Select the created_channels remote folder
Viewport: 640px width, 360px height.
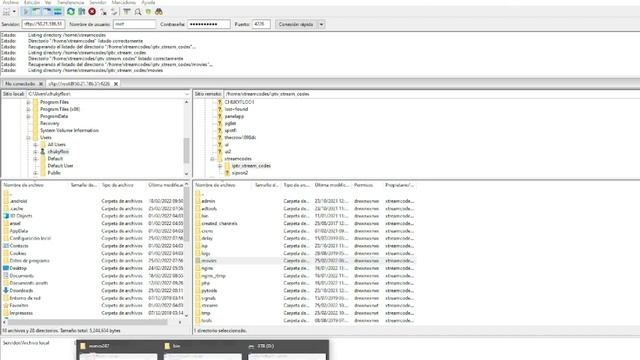pyautogui.click(x=220, y=224)
